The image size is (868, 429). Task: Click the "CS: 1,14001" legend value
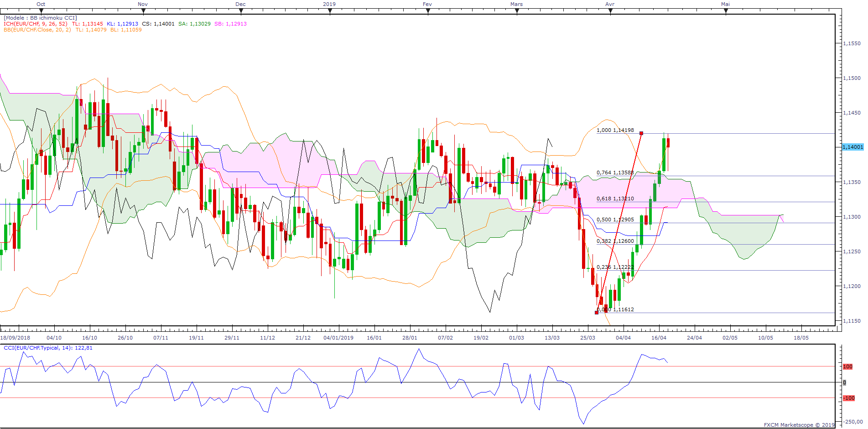point(158,24)
